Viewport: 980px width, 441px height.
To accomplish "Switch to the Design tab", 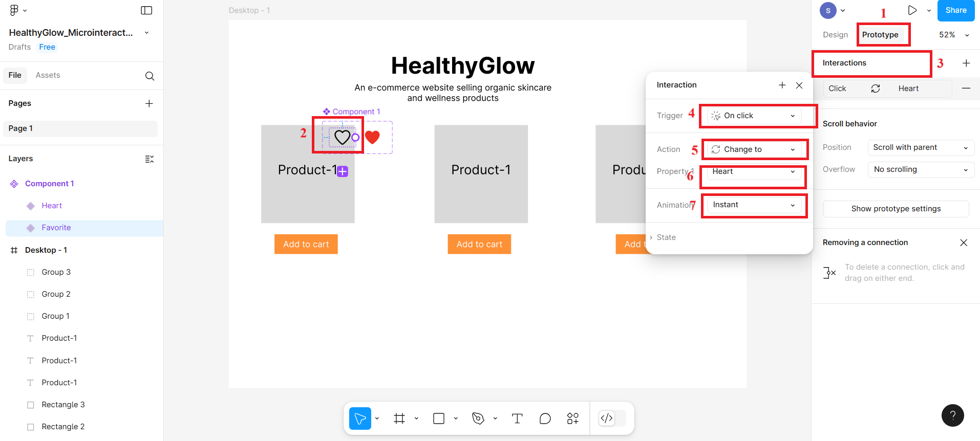I will (835, 35).
